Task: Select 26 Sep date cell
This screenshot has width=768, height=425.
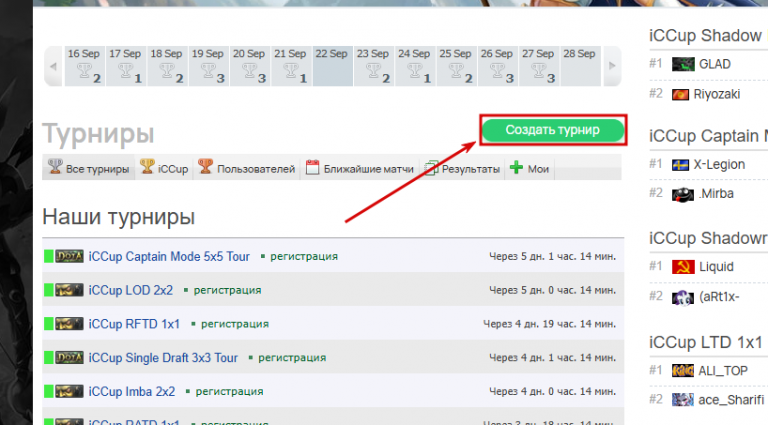Action: click(498, 66)
